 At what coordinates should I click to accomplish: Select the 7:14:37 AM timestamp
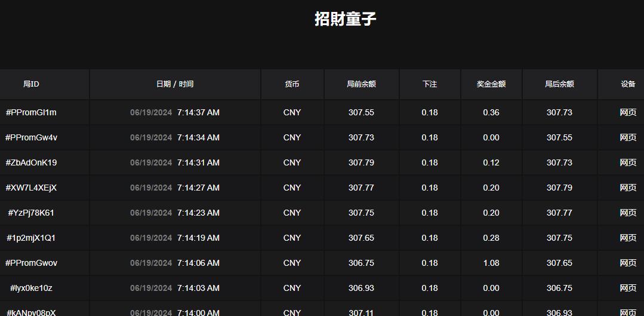(x=198, y=112)
